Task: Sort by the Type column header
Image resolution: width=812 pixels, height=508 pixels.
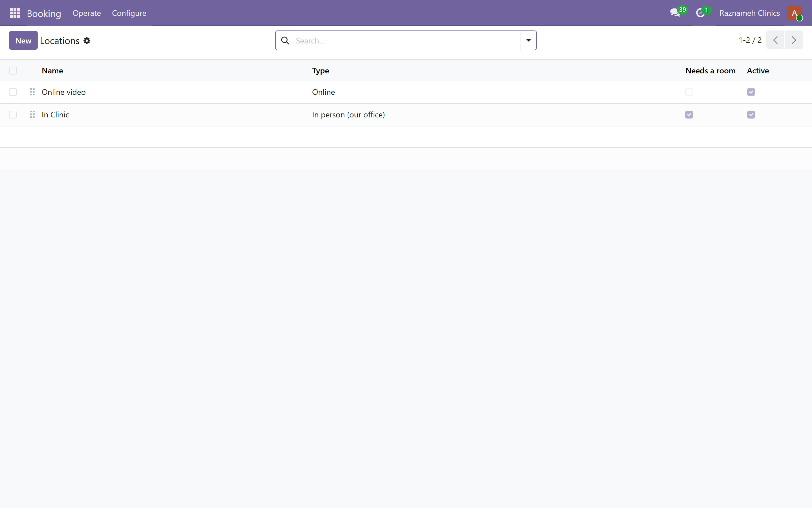Action: coord(321,71)
